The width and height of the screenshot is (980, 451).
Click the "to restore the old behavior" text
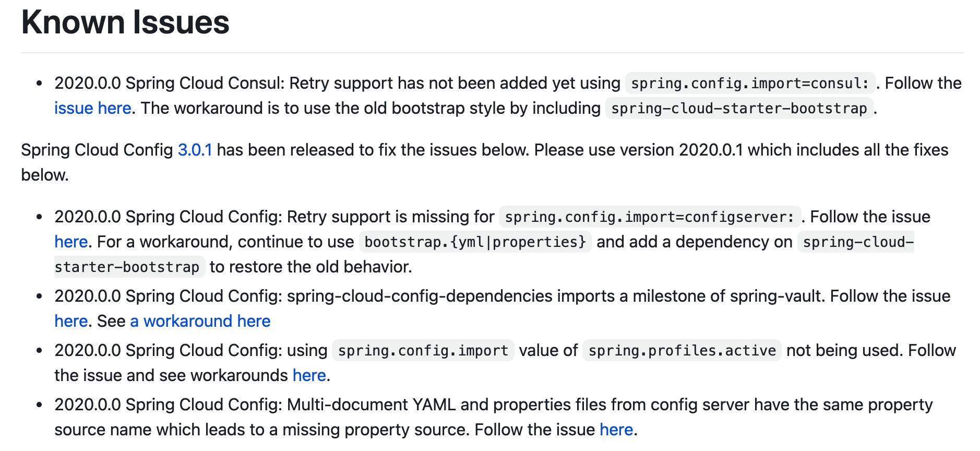pyautogui.click(x=310, y=267)
